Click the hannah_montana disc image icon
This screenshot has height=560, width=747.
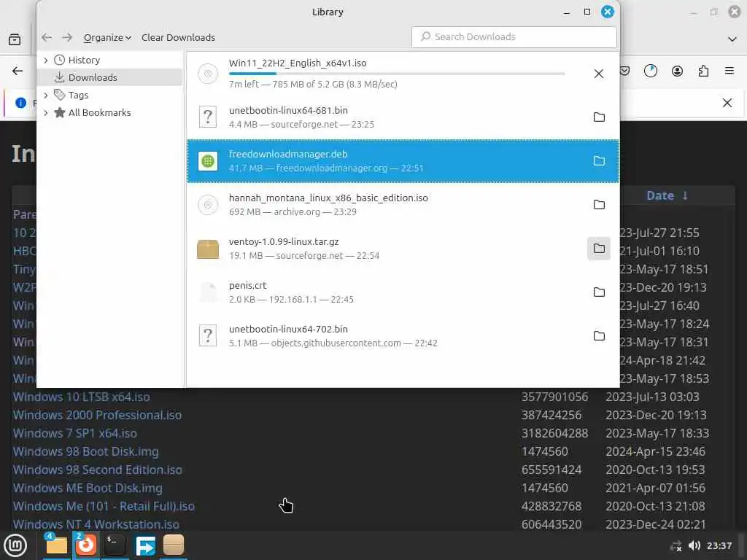pos(208,205)
